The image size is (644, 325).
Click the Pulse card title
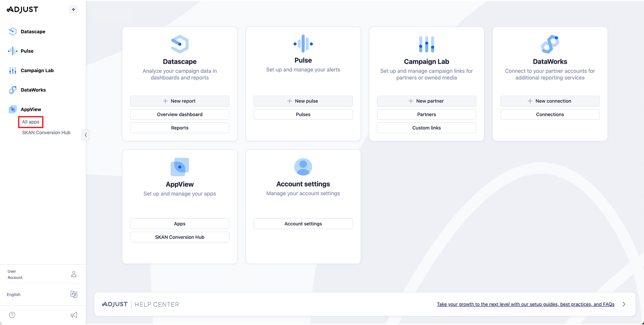pos(303,60)
